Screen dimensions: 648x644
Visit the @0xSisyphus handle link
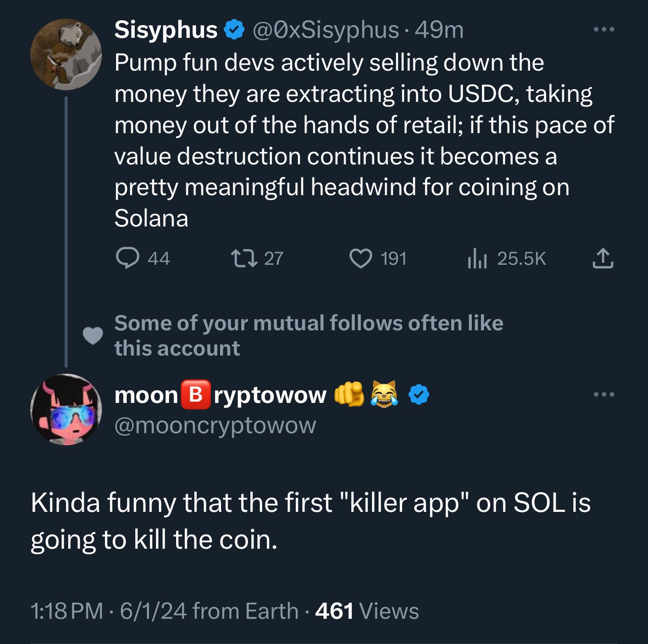(x=325, y=30)
